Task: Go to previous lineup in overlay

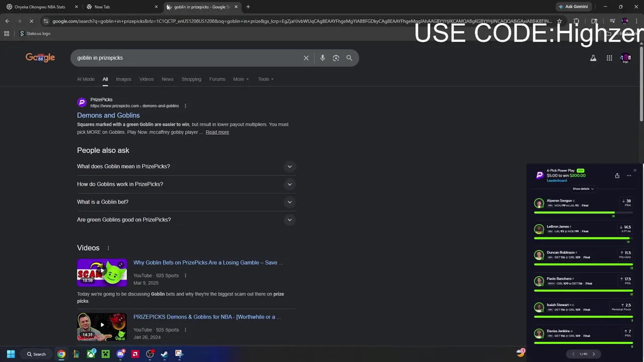Action: pos(573,354)
